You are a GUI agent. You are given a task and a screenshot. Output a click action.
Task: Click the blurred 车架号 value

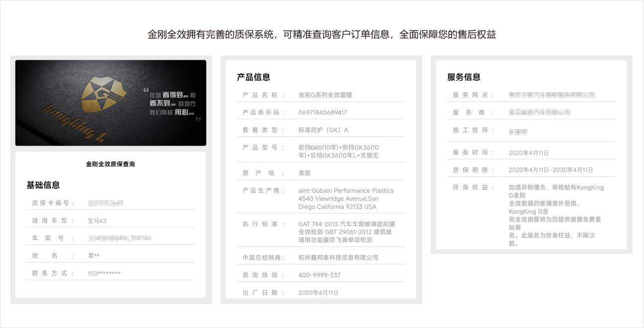click(x=119, y=238)
